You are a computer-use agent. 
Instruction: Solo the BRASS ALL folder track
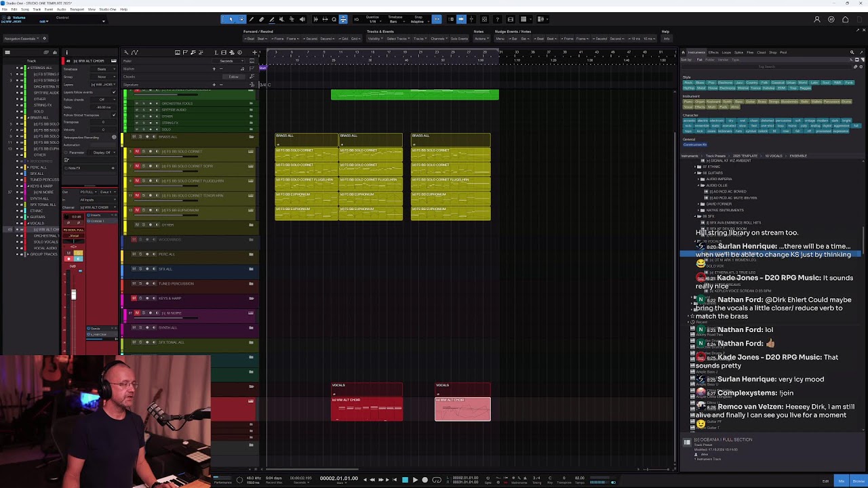pos(140,137)
